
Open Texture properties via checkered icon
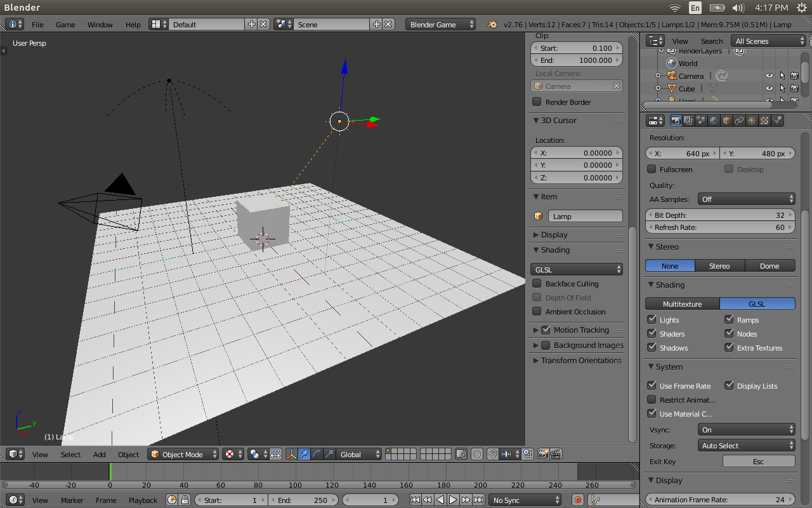click(765, 121)
